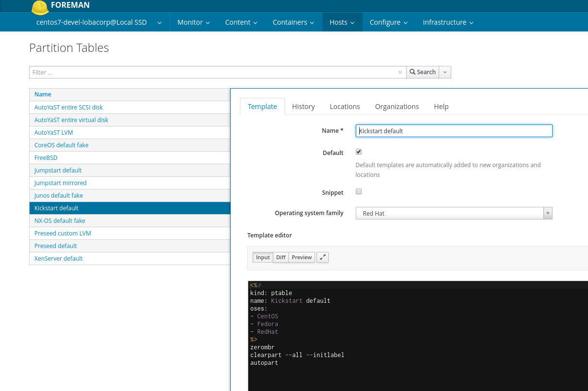
Task: Clear the filter with the x icon
Action: click(x=400, y=72)
